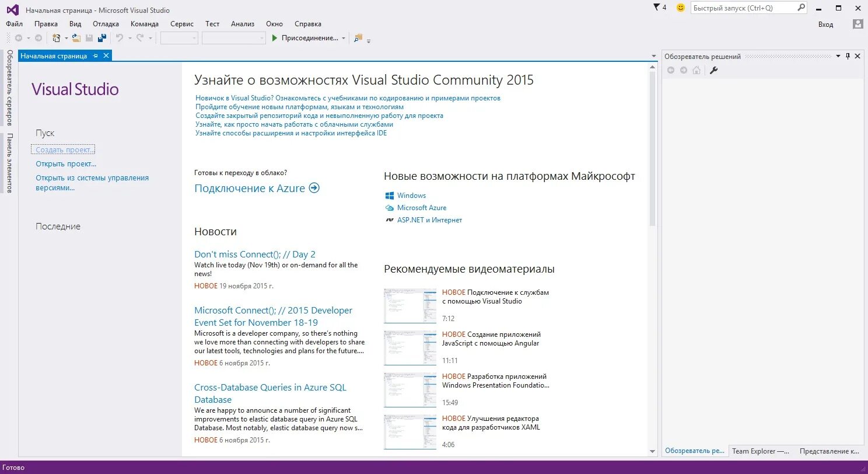868x474 pixels.
Task: Open toolbar options overflow arrow
Action: pyautogui.click(x=369, y=40)
